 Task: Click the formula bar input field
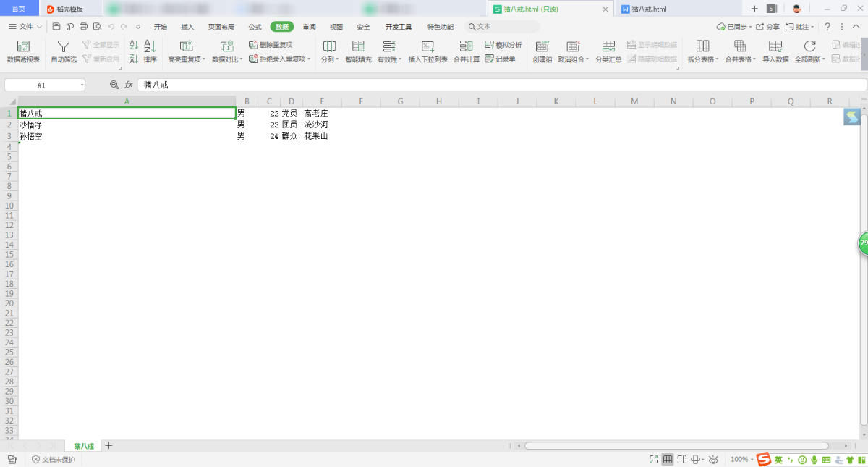pyautogui.click(x=499, y=85)
